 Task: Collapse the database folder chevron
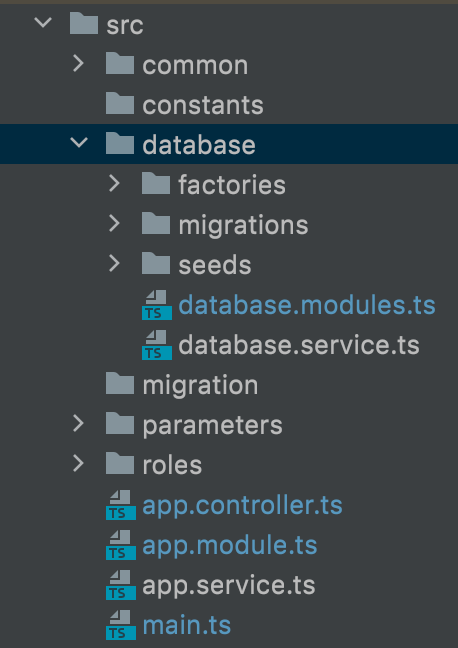pyautogui.click(x=79, y=143)
